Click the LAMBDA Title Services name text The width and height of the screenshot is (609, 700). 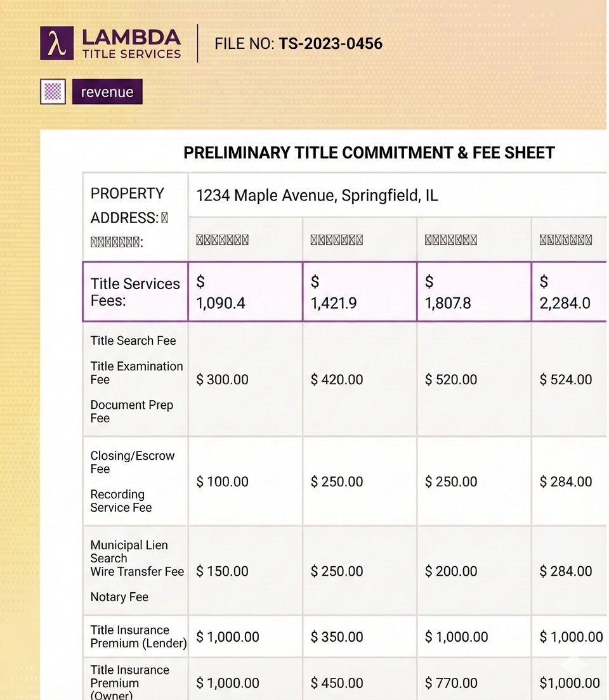(131, 43)
